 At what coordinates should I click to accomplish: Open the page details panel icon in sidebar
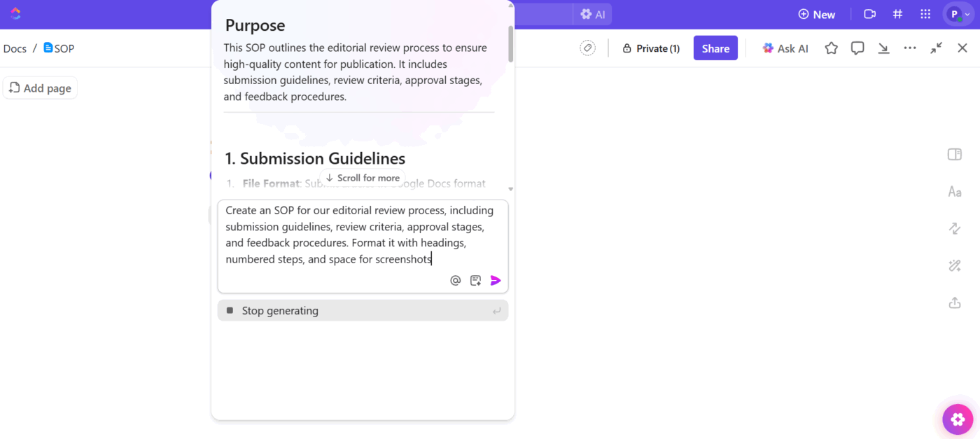point(954,154)
